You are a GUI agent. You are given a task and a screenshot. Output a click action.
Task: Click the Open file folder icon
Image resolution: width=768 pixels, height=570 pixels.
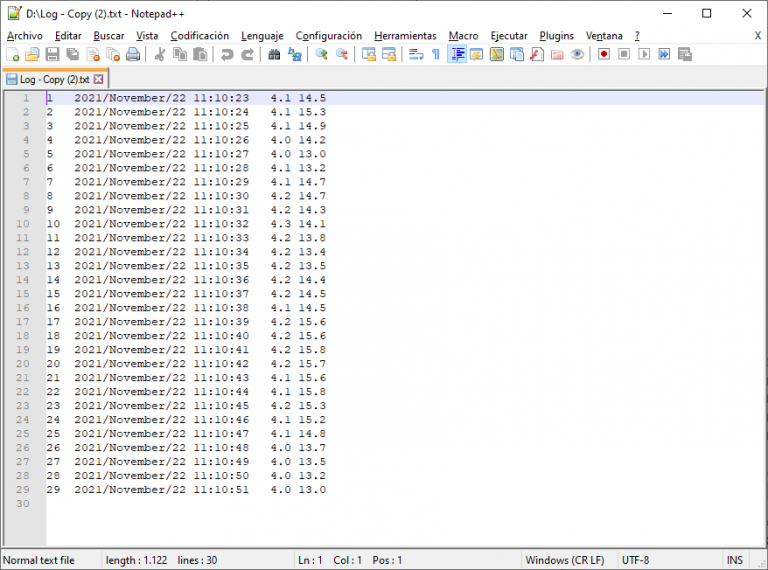pos(32,54)
